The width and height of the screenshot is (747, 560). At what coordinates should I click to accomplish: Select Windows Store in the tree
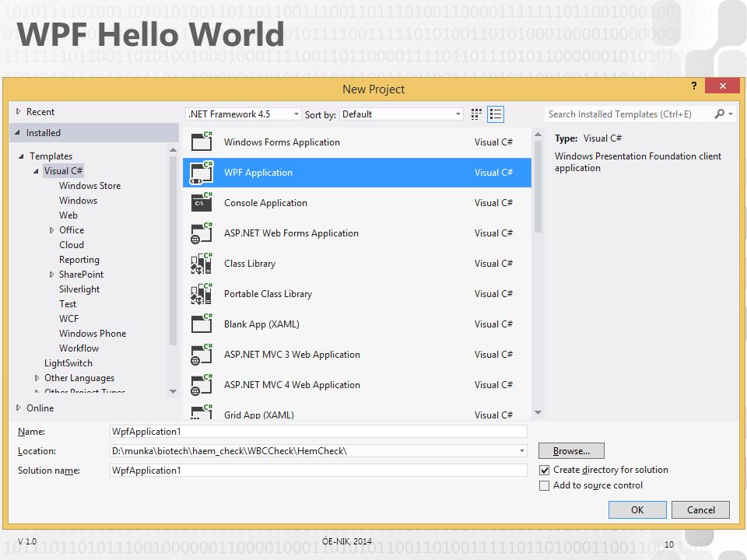89,186
